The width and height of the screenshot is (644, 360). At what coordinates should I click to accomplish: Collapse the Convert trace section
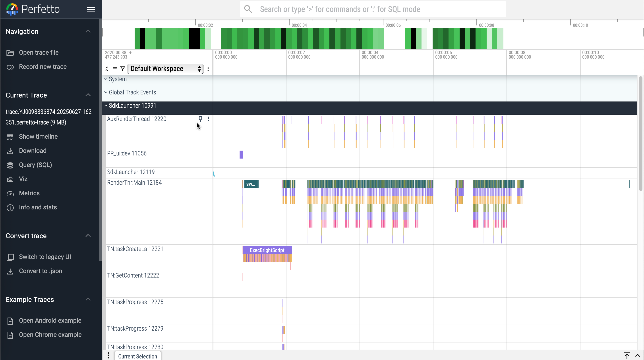pyautogui.click(x=88, y=236)
